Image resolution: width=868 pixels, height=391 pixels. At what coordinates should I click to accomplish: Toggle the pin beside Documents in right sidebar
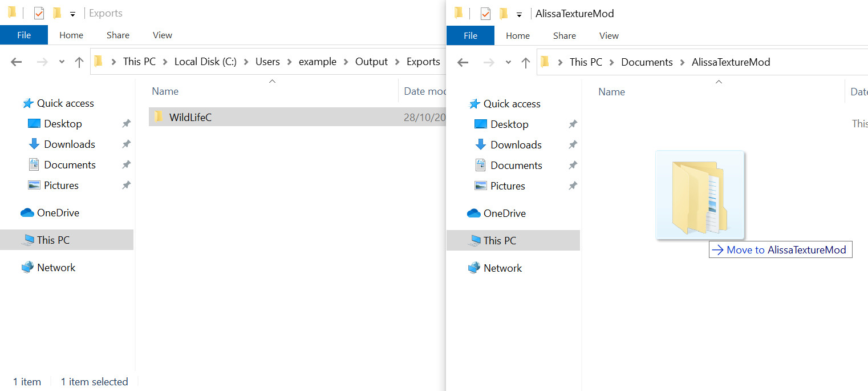coord(573,166)
